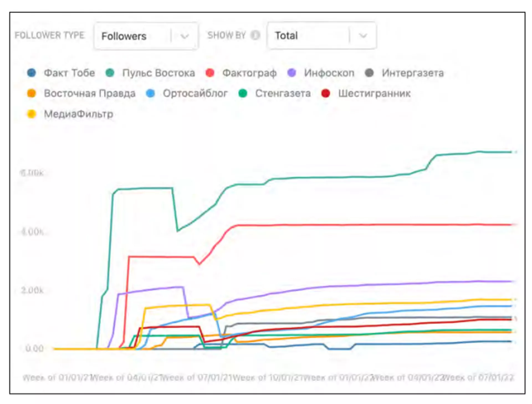532x404 pixels.
Task: Click the Факт Тобе legend dot
Action: click(32, 73)
